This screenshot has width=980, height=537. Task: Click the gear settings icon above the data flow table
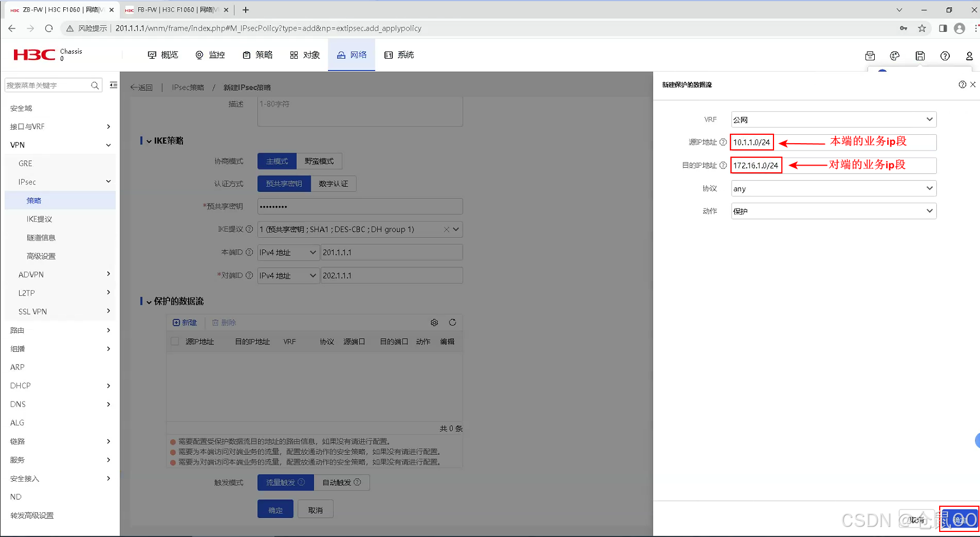(434, 322)
